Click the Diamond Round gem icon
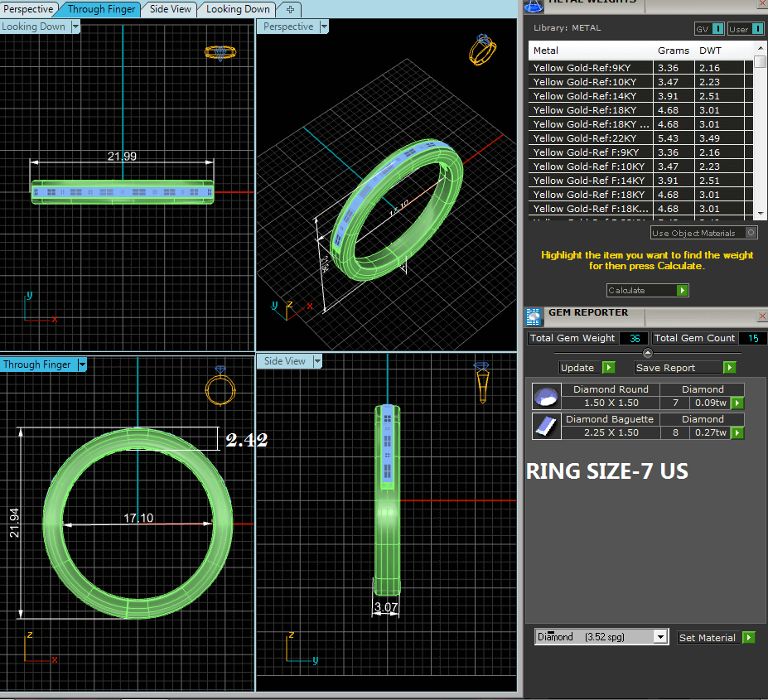 point(546,397)
